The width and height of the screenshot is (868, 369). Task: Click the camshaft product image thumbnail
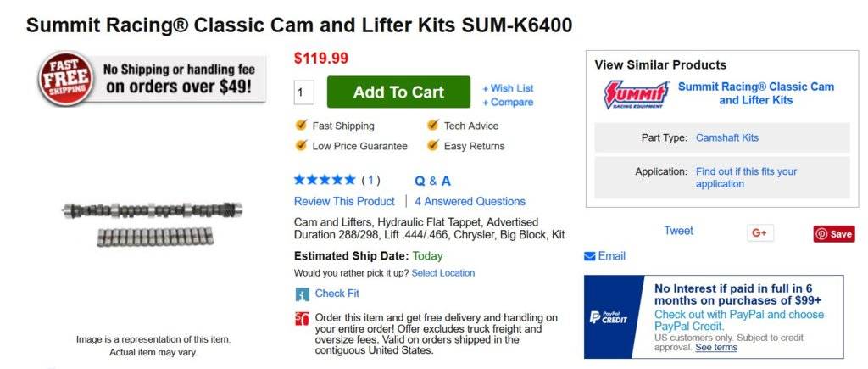coord(152,223)
